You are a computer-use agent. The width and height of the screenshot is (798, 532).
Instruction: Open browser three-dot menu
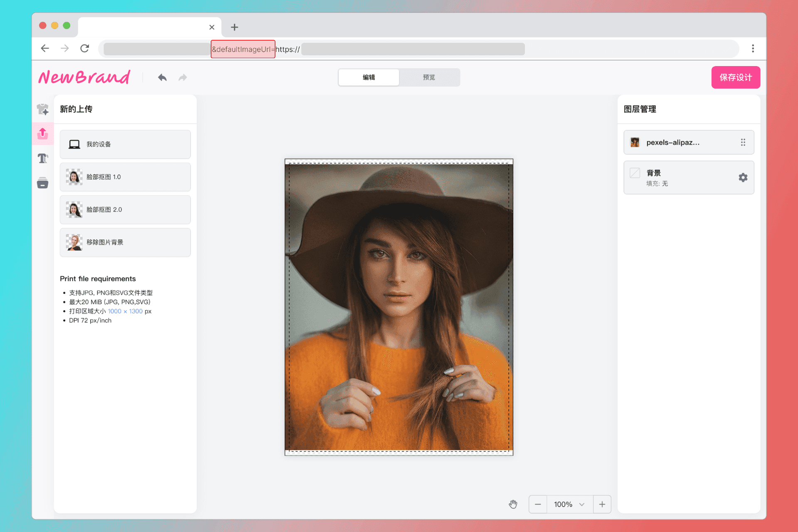753,49
